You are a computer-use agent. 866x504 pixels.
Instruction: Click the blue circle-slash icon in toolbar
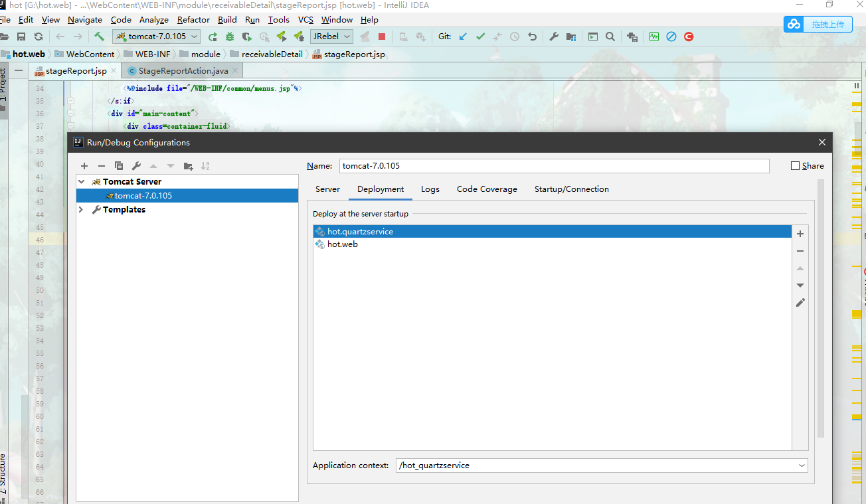pyautogui.click(x=671, y=37)
